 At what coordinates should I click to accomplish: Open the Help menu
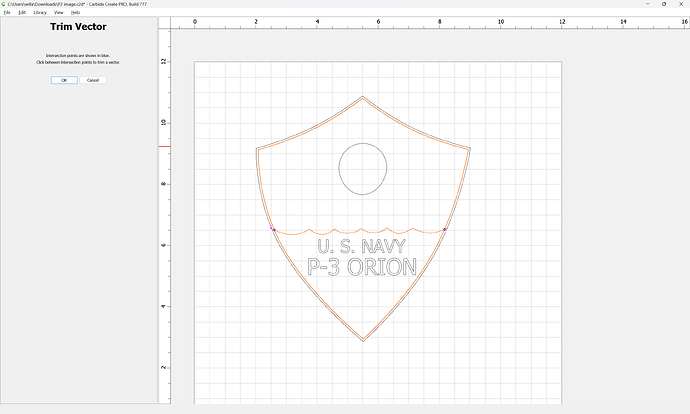pyautogui.click(x=76, y=12)
